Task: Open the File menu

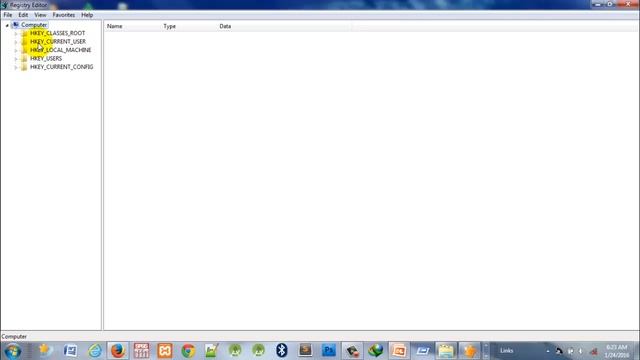Action: click(8, 15)
